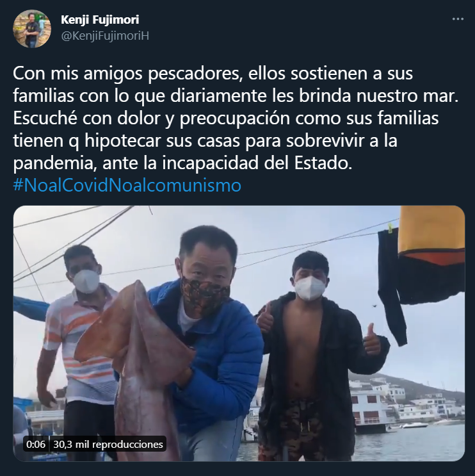Open the Kenji Fujimori display name link
The width and height of the screenshot is (475, 476).
click(100, 20)
